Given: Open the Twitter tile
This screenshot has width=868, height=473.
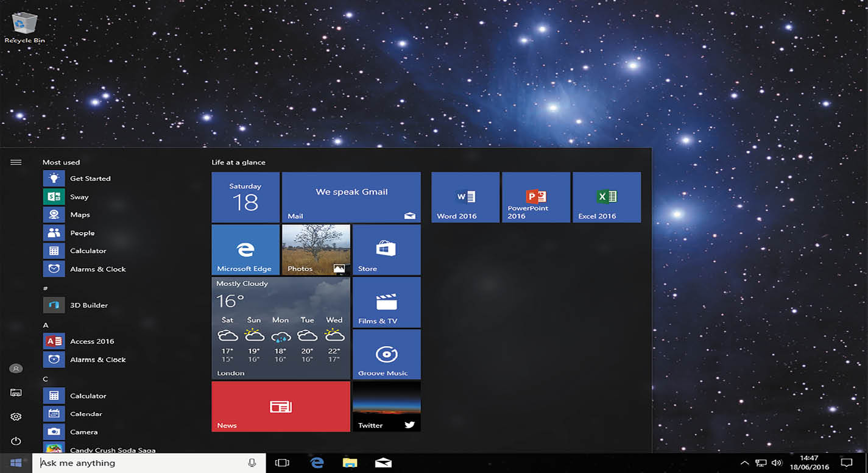Looking at the screenshot, I should point(387,407).
